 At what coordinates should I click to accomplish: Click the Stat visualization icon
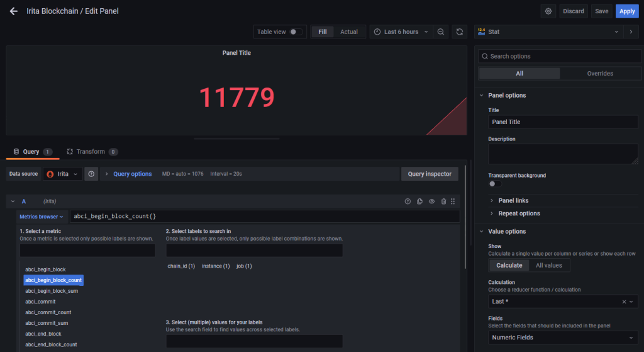pos(481,31)
